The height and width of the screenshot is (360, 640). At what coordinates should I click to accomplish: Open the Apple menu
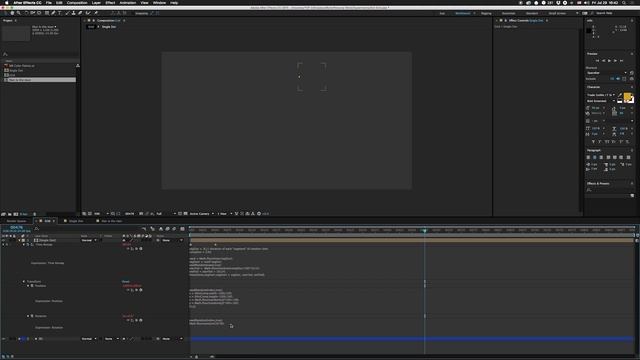pyautogui.click(x=7, y=3)
